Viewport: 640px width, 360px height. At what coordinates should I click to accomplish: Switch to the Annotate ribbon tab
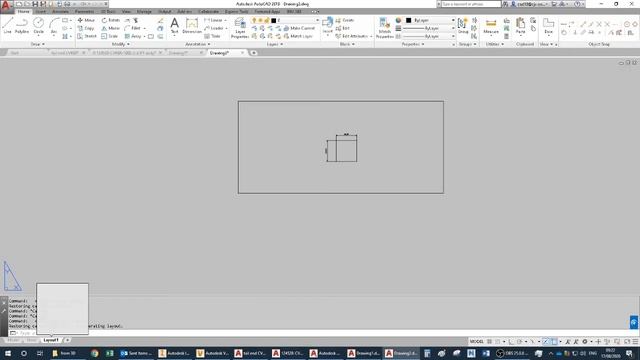point(60,11)
